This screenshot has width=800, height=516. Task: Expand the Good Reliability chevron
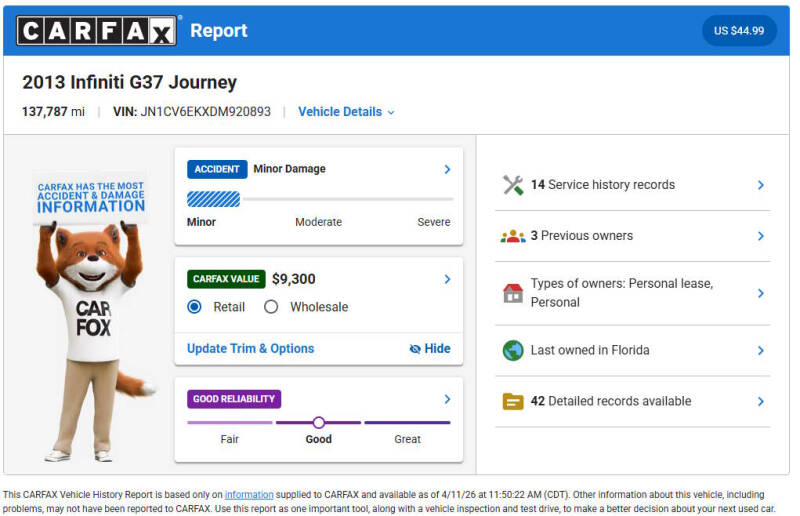pos(447,399)
